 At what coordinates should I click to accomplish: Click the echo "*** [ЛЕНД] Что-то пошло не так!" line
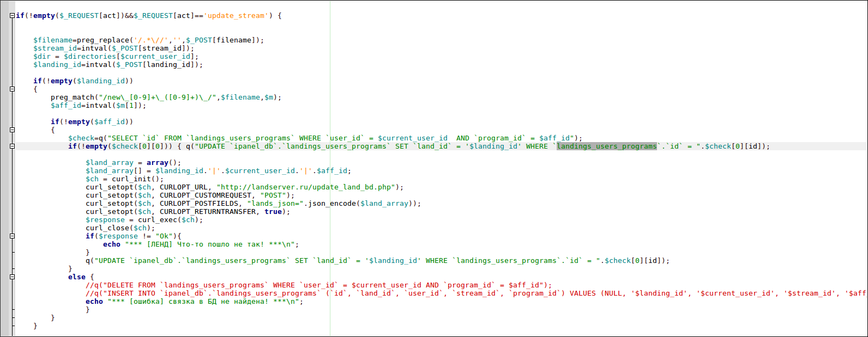pos(201,244)
